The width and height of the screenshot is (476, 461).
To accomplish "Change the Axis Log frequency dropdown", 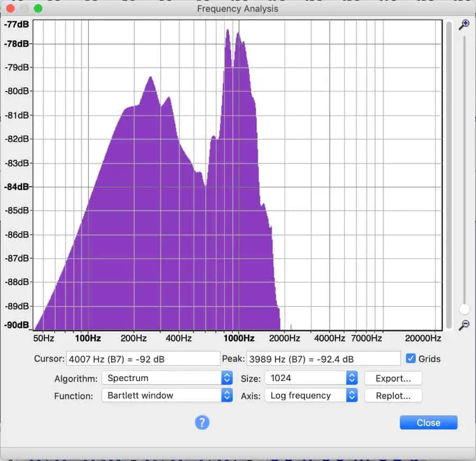I will [311, 395].
